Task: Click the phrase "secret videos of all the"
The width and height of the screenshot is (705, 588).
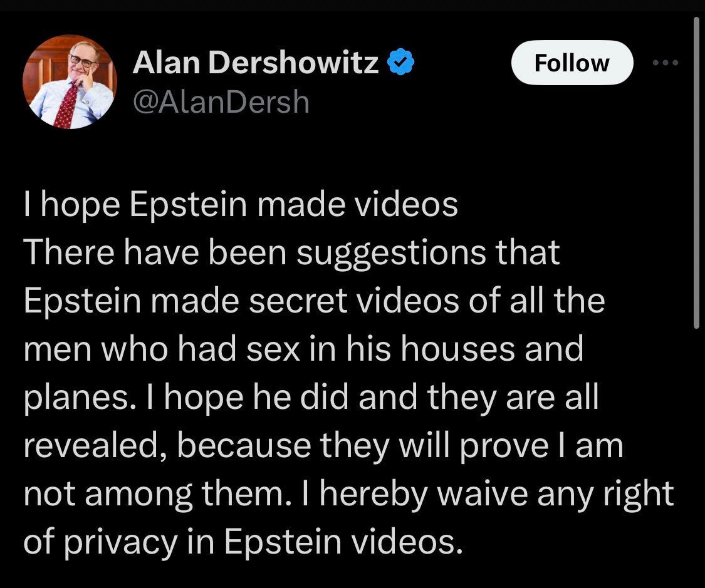Action: [x=427, y=300]
